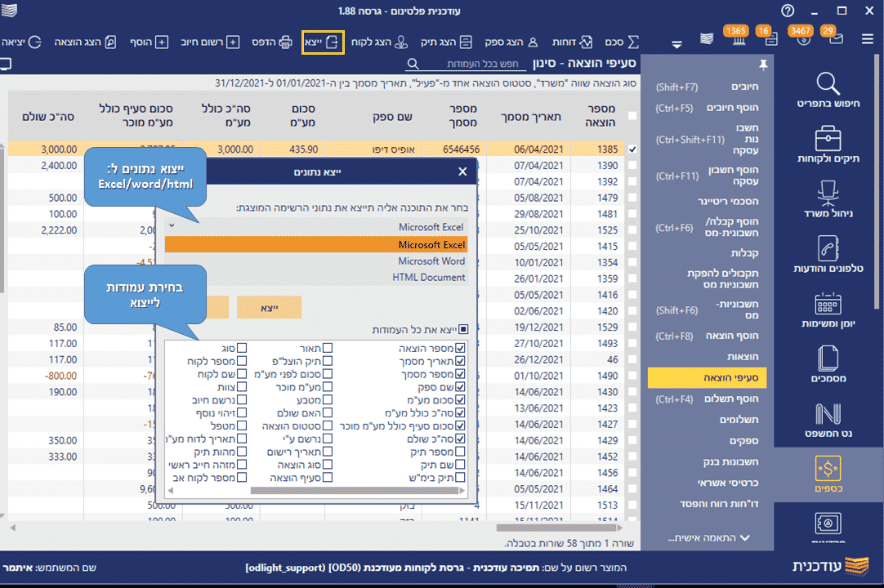The image size is (884, 588).
Task: Click the icon with the 1365 badge
Action: [739, 39]
